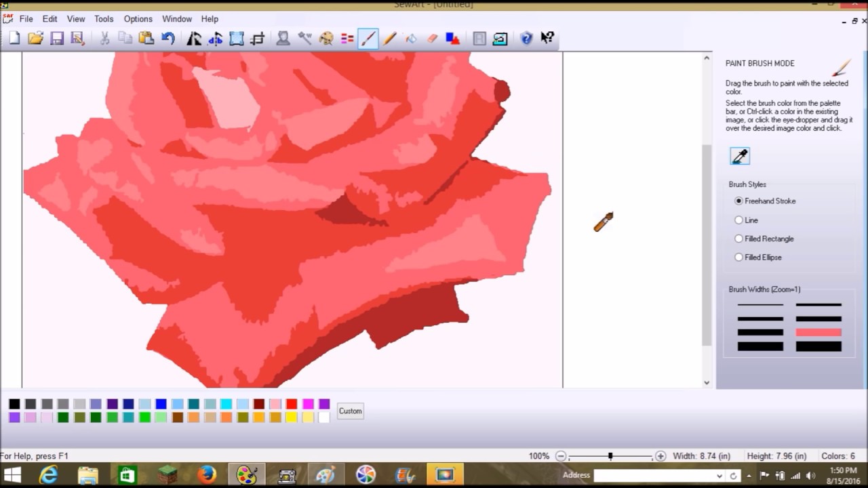Click the vertical scrollbar up arrow
The height and width of the screenshot is (488, 868).
[x=707, y=58]
